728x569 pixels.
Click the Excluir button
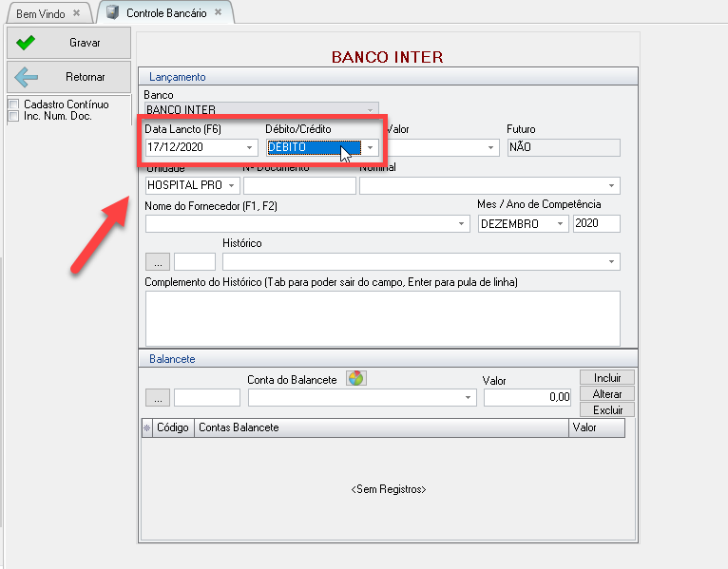pyautogui.click(x=606, y=409)
